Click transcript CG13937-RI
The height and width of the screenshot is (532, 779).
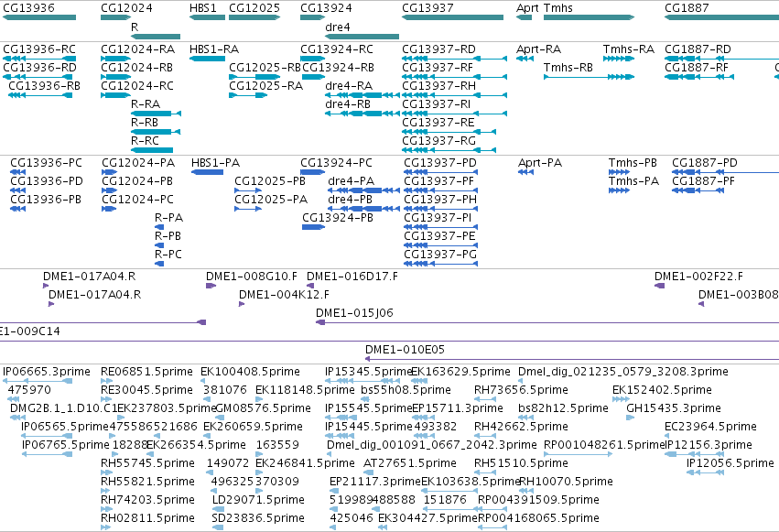[x=455, y=114]
